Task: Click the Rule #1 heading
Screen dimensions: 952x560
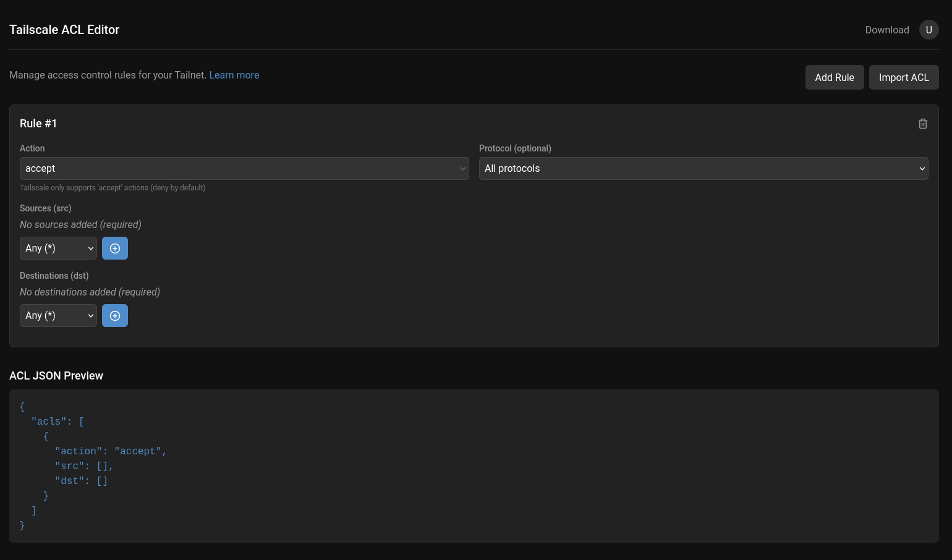Action: click(38, 124)
